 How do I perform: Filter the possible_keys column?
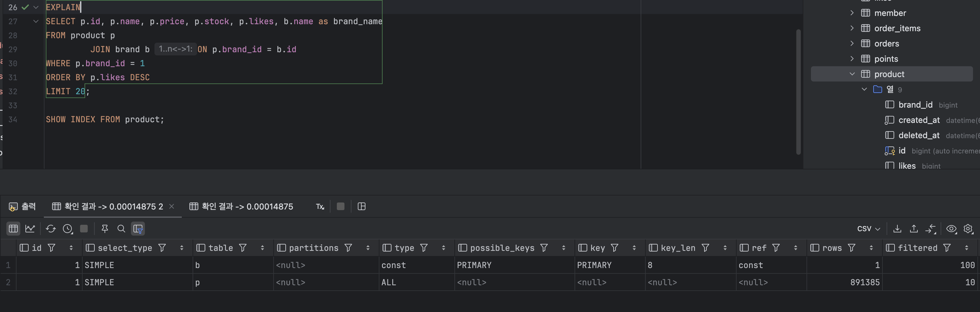coord(544,248)
